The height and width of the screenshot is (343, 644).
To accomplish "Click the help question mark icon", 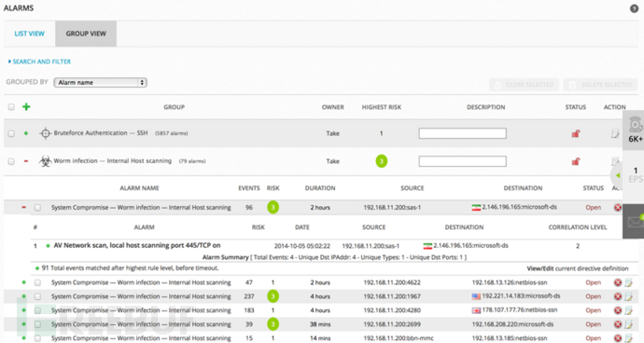I will pos(634,8).
